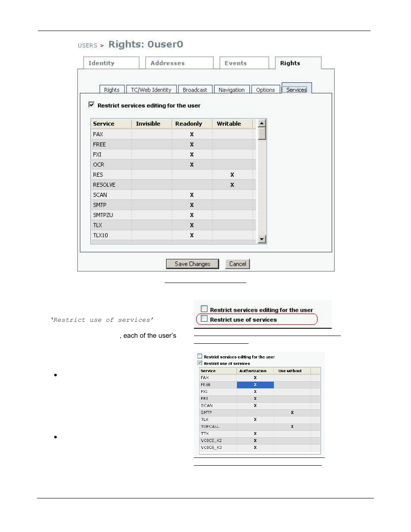This screenshot has width=411, height=532.
Task: Open the Events tab
Action: click(x=244, y=63)
